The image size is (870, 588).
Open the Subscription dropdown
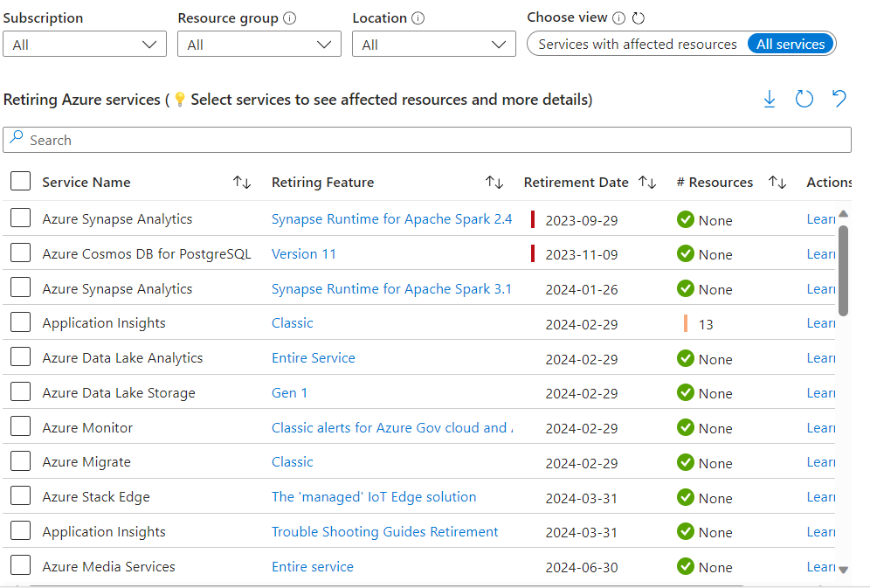point(85,45)
